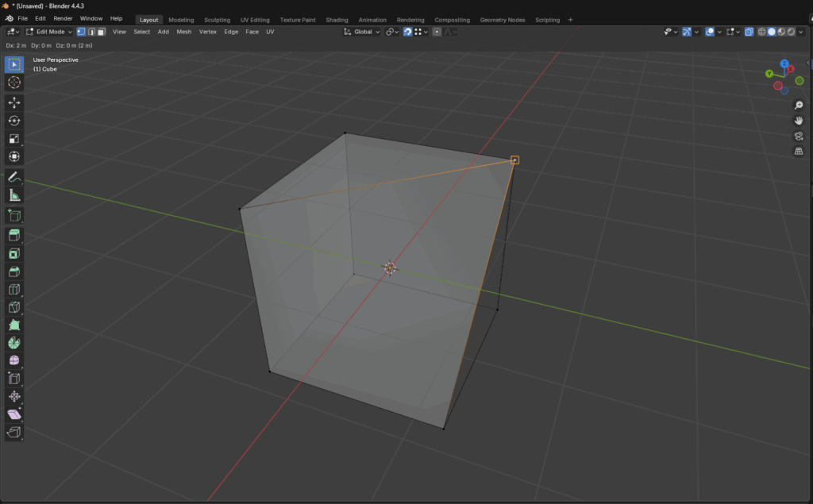Select the Select Box tool

[x=14, y=64]
